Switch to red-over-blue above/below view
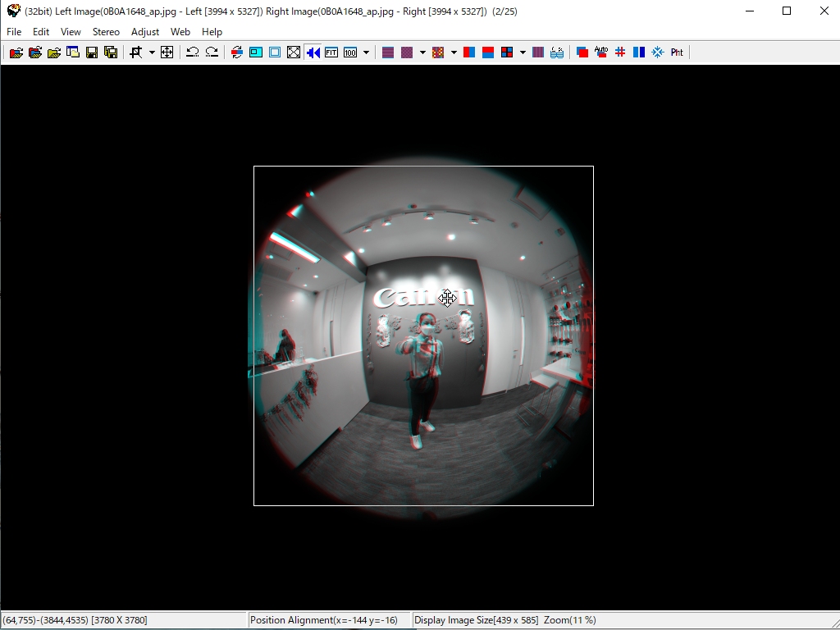840x630 pixels. (488, 52)
